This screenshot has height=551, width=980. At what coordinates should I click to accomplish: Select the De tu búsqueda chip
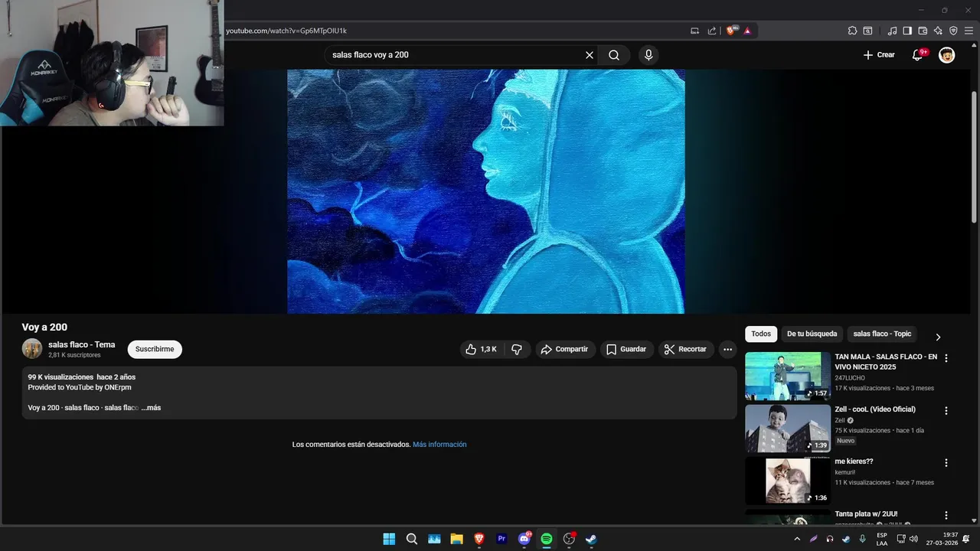pos(812,334)
